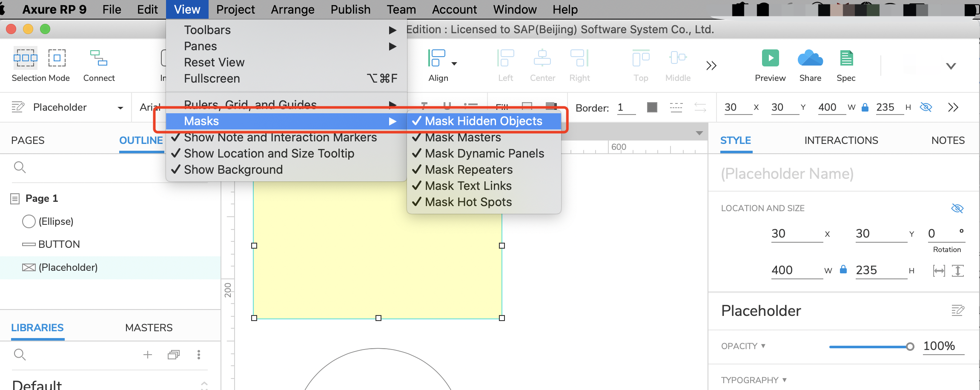Toggle aspect ratio lock in style toolbar
Image resolution: width=980 pixels, height=390 pixels.
click(x=865, y=107)
